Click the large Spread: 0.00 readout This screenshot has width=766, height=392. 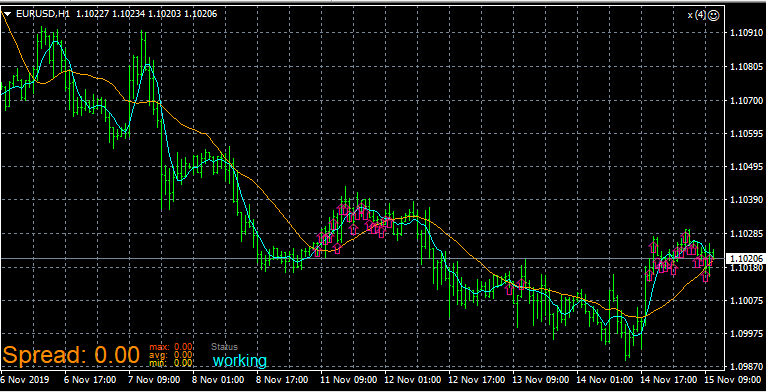[x=72, y=354]
